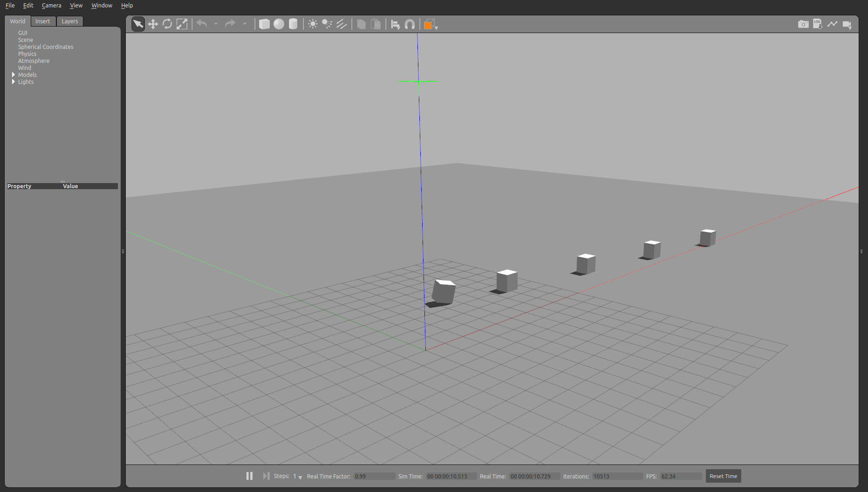Viewport: 868px width, 492px height.
Task: Switch to the Insert tab
Action: (x=43, y=21)
